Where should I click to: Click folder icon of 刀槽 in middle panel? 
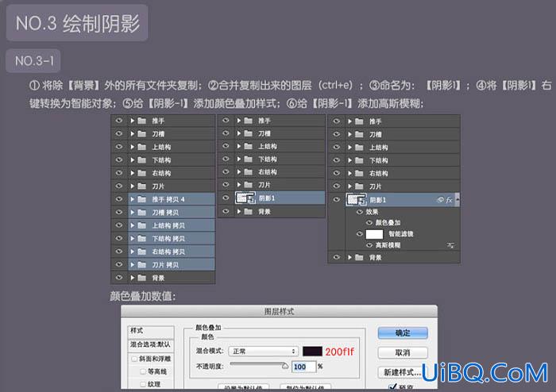pos(248,133)
